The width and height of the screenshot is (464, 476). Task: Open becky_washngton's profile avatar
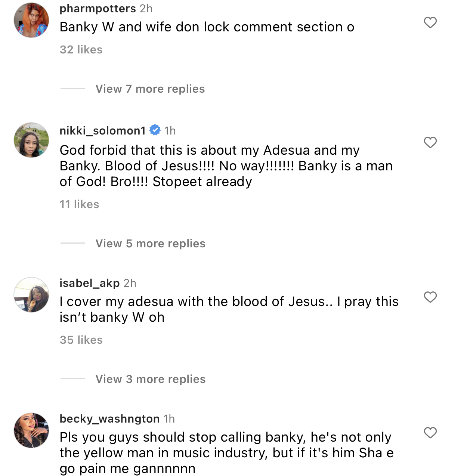click(31, 430)
